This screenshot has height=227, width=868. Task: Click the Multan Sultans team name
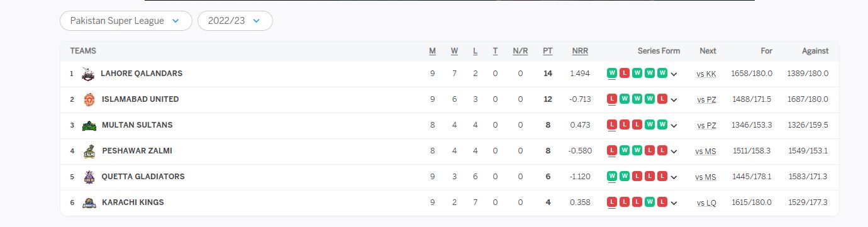pyautogui.click(x=137, y=125)
